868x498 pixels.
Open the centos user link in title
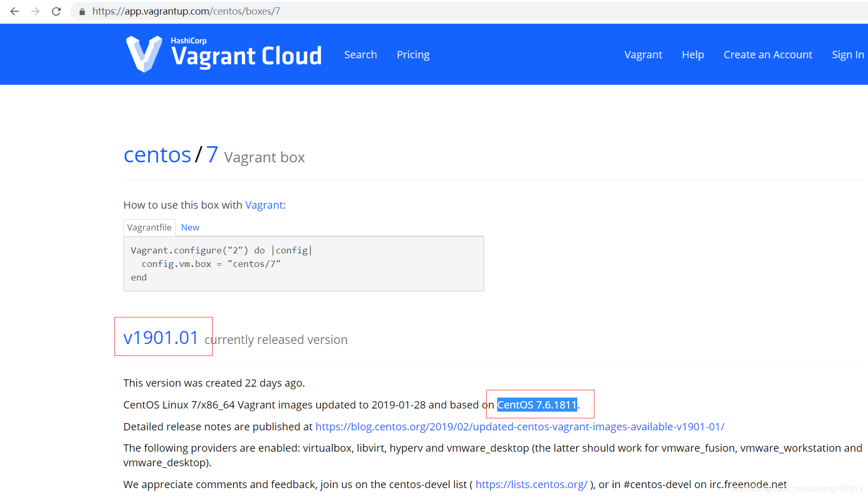pos(158,155)
